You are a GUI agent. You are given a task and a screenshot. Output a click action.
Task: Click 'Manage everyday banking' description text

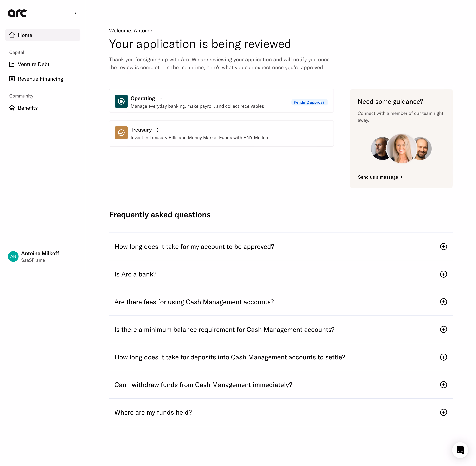pyautogui.click(x=197, y=106)
